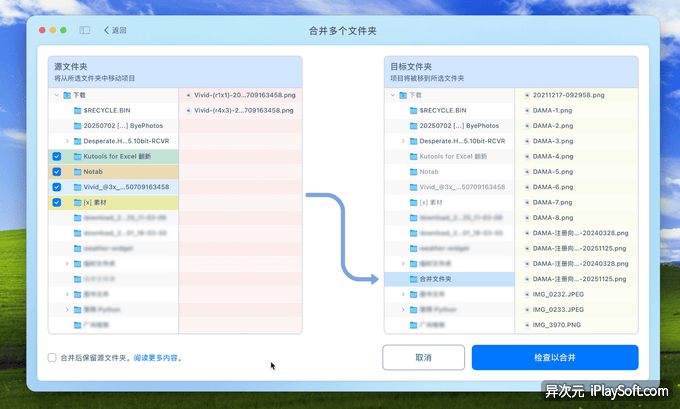The height and width of the screenshot is (409, 680).
Task: Click DAMA-5.png file icon
Action: pyautogui.click(x=527, y=172)
